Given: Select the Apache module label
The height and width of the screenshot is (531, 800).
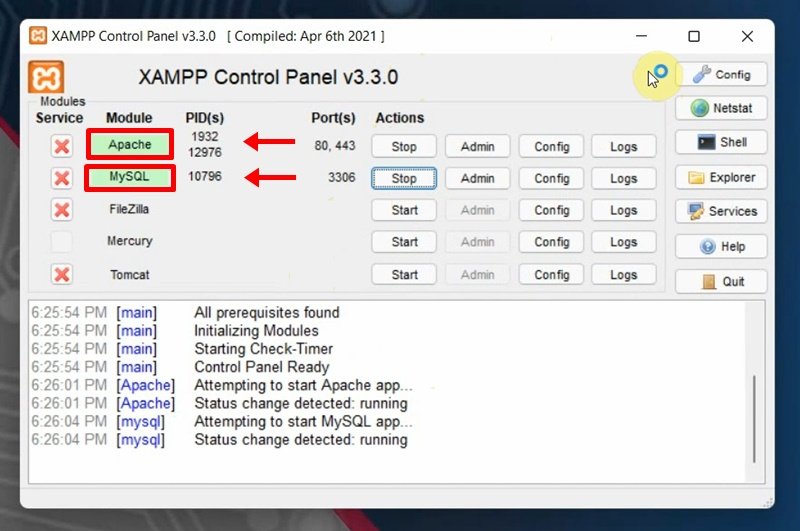Looking at the screenshot, I should (x=130, y=144).
